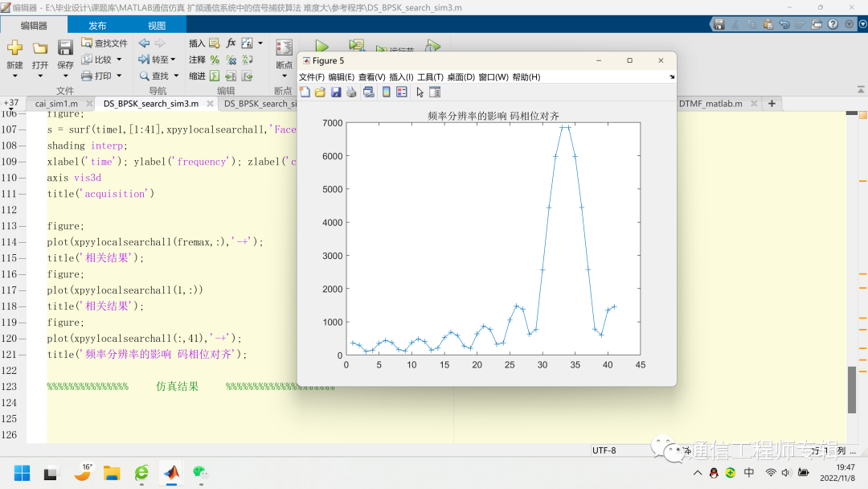The image size is (868, 489).
Task: Click New Figure icon in Figure 5 toolbar
Action: click(x=305, y=92)
